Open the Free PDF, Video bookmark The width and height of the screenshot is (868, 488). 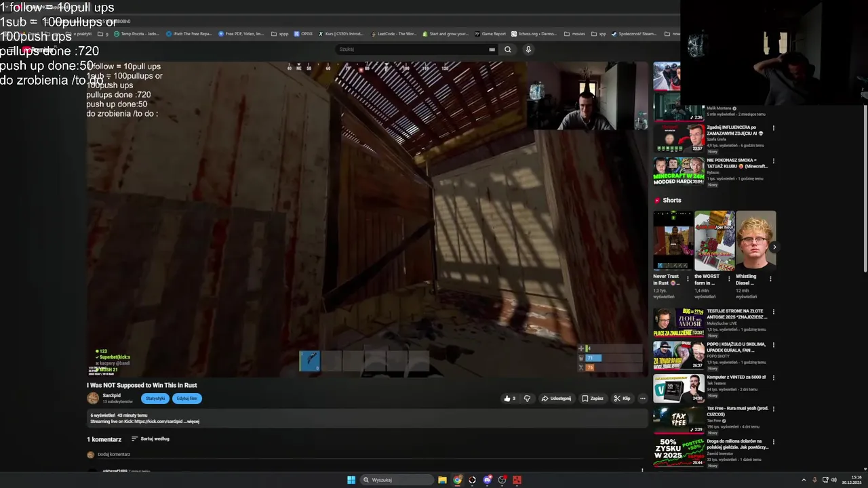pyautogui.click(x=241, y=34)
